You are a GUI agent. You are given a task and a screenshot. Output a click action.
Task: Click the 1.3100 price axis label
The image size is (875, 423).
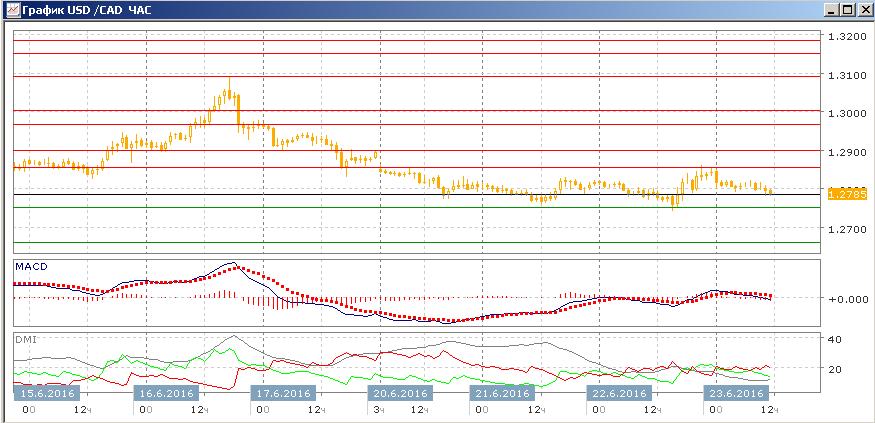[x=847, y=75]
